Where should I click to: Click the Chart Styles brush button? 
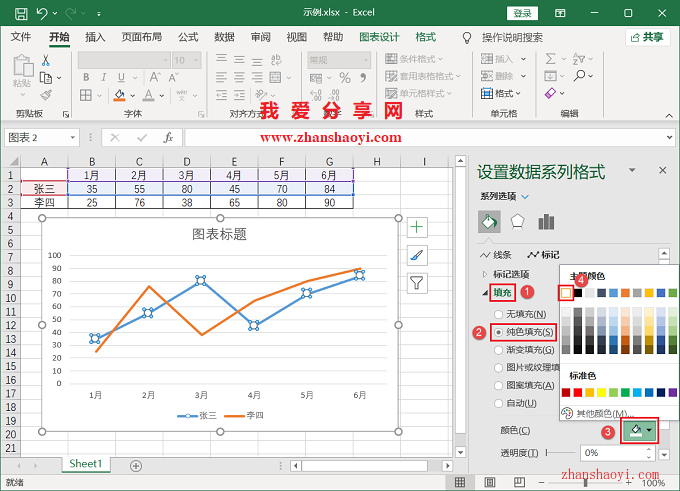pos(417,255)
